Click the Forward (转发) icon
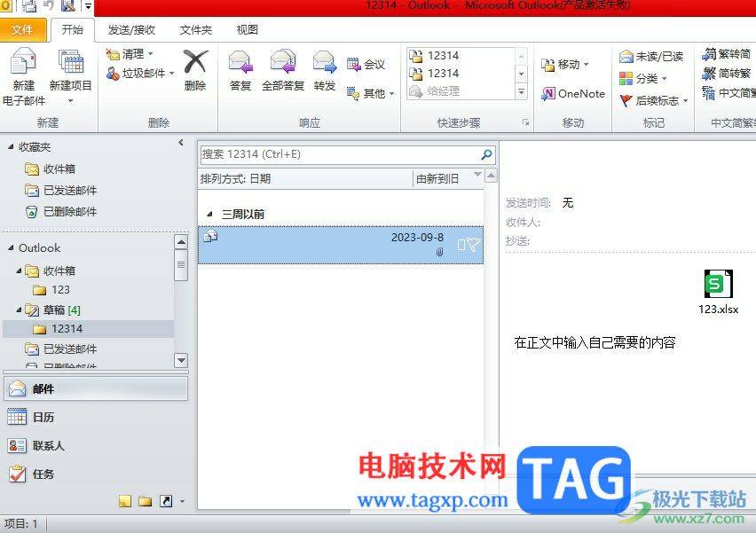The width and height of the screenshot is (756, 533). tap(325, 62)
